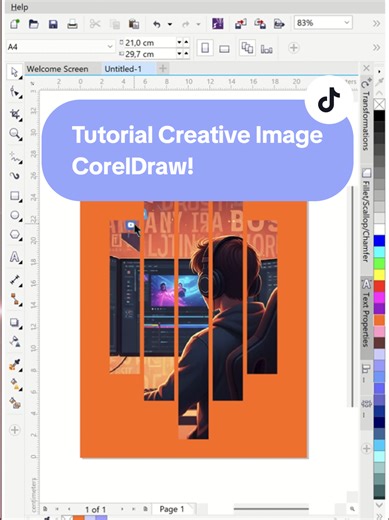
Task: Click the page width field 21,0 cm
Action: 150,43
